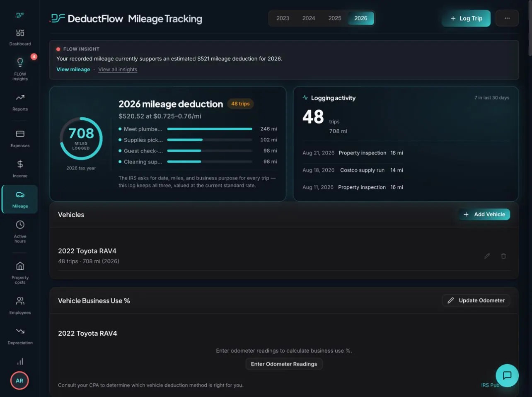Open the Expenses sidebar item
The width and height of the screenshot is (532, 397).
click(20, 139)
